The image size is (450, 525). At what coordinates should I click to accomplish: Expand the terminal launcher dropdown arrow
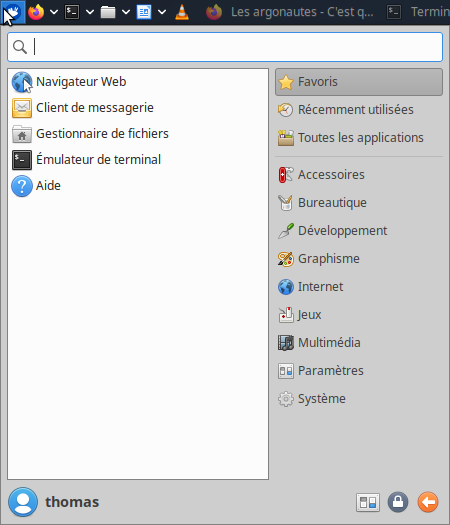point(90,12)
